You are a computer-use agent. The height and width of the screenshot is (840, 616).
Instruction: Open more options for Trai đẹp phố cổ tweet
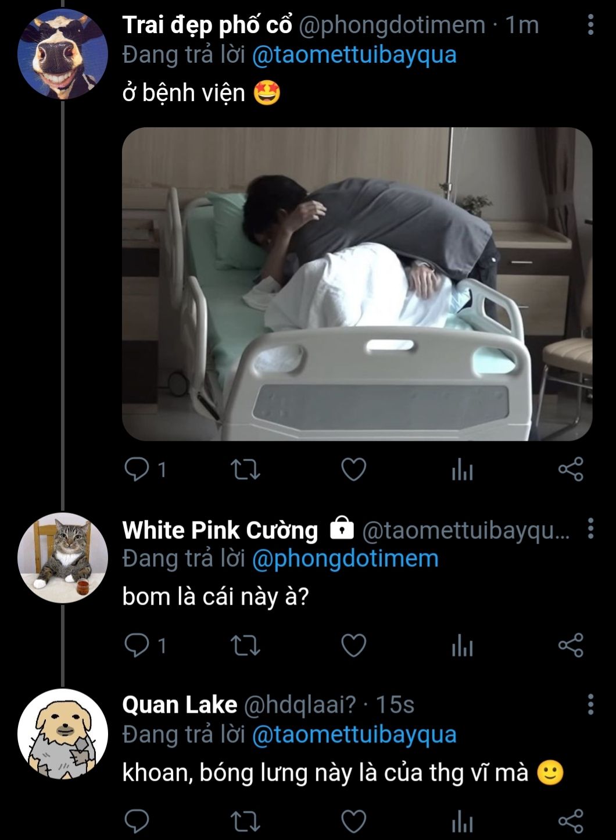pyautogui.click(x=590, y=25)
